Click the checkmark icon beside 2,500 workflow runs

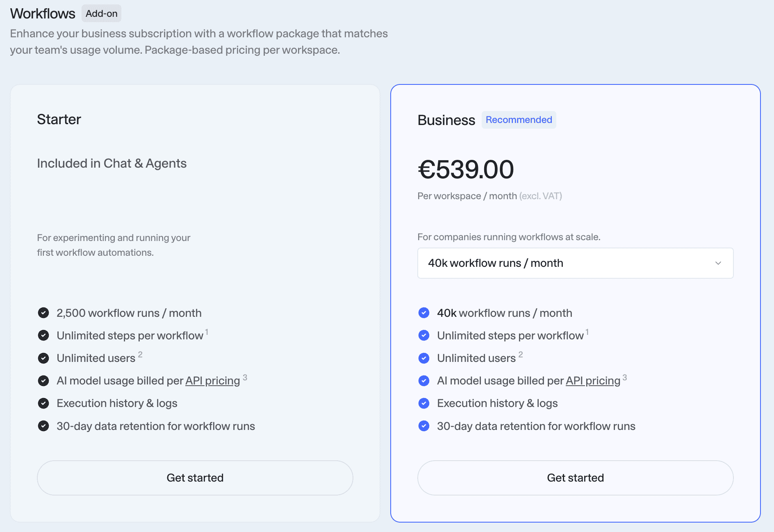coord(43,313)
